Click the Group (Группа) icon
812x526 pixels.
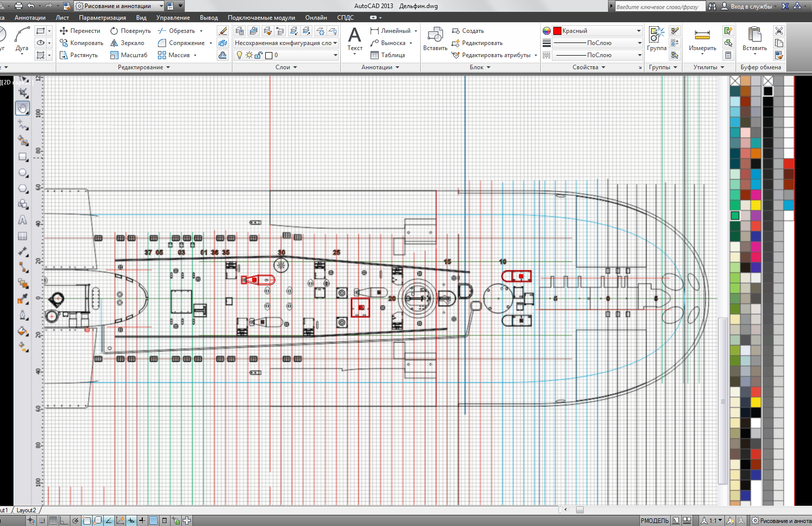(656, 39)
